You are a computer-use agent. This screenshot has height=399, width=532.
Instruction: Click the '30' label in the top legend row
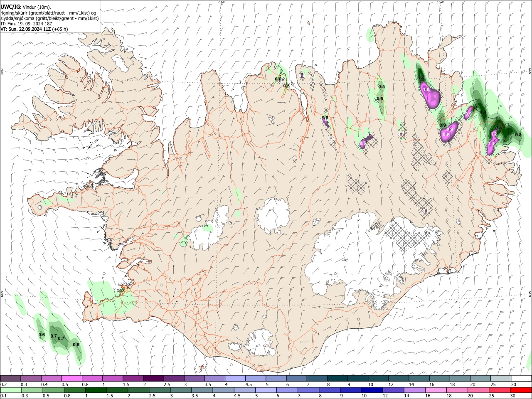(514, 384)
